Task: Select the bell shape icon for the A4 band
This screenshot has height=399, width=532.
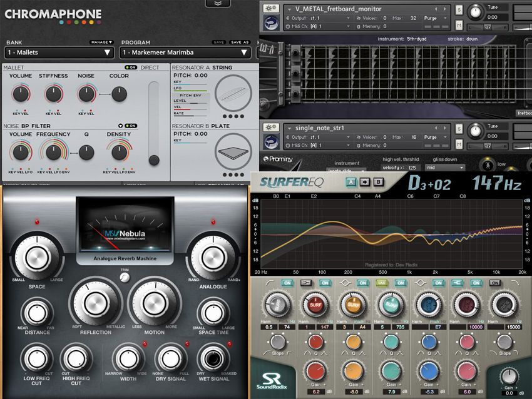Action: [345, 283]
